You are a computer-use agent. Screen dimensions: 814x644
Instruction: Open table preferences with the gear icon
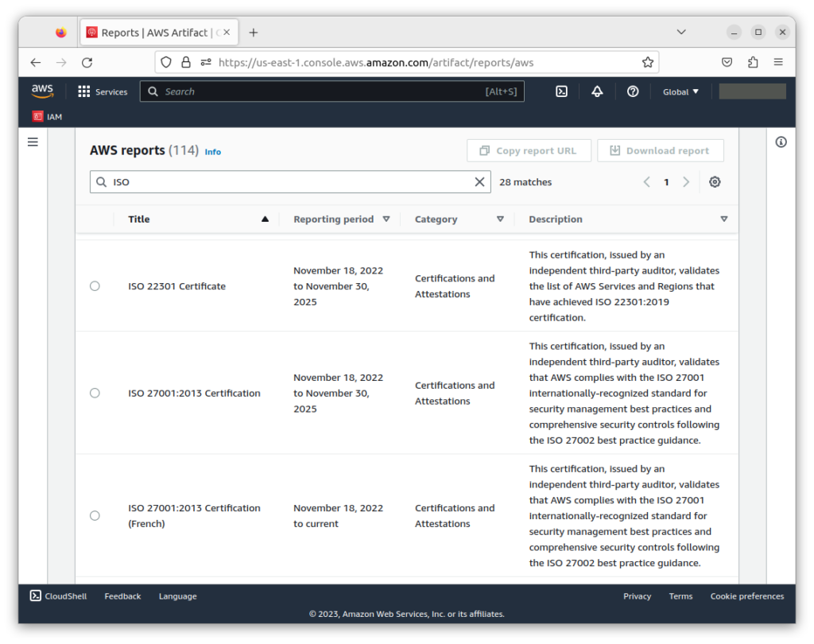(x=715, y=181)
